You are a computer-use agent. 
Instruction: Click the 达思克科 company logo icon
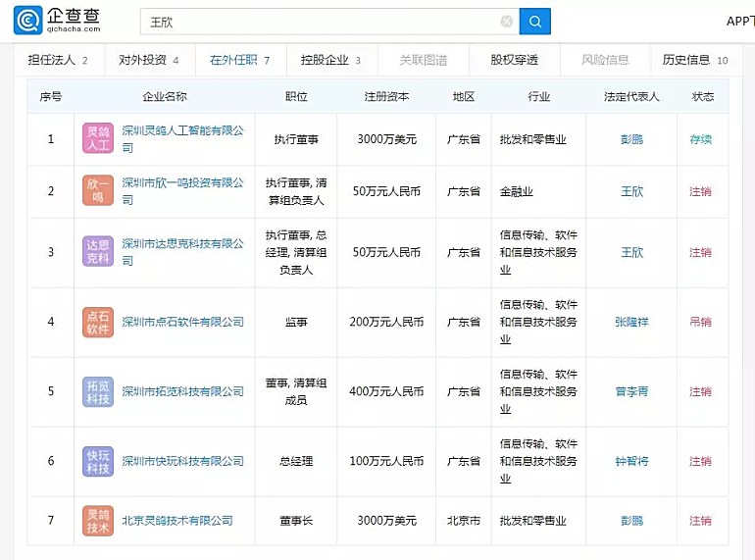pos(98,251)
